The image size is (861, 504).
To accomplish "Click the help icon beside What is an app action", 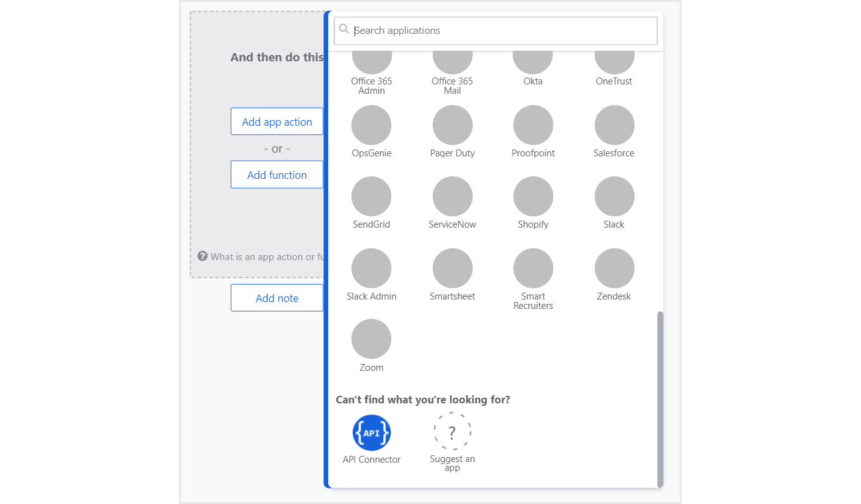I will click(x=203, y=256).
